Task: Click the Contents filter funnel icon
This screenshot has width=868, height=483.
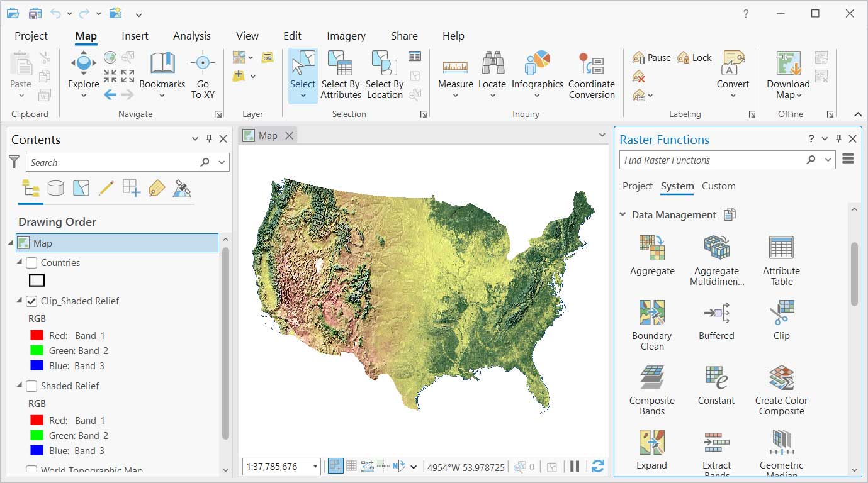Action: click(14, 162)
